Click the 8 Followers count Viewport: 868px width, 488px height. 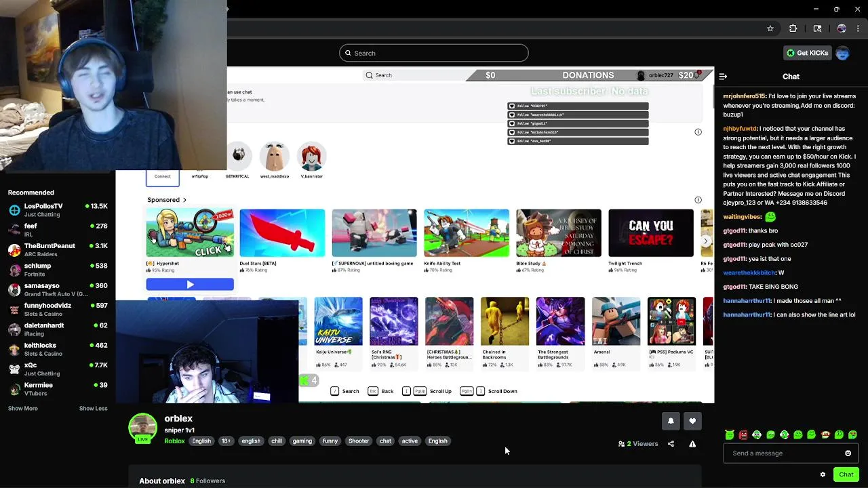click(x=208, y=481)
